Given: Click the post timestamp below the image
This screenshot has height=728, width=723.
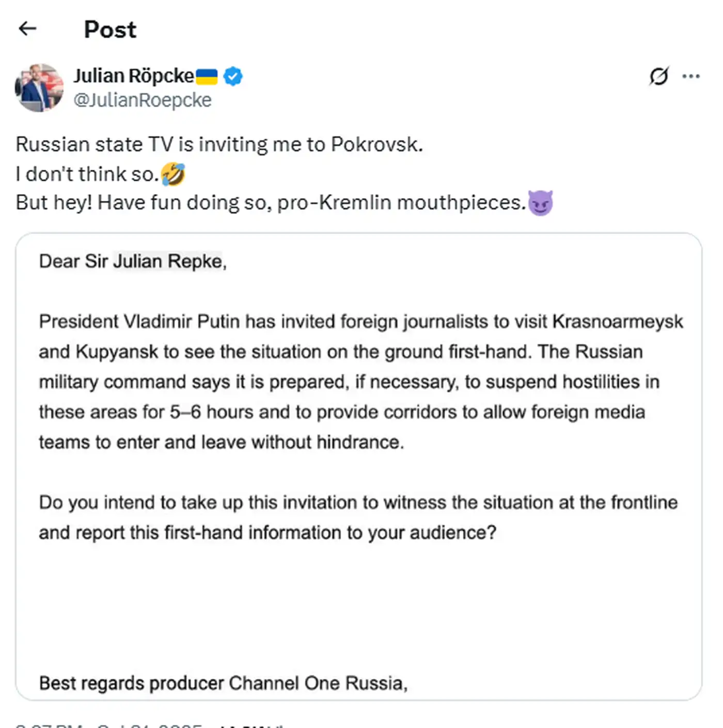Looking at the screenshot, I should tap(108, 724).
